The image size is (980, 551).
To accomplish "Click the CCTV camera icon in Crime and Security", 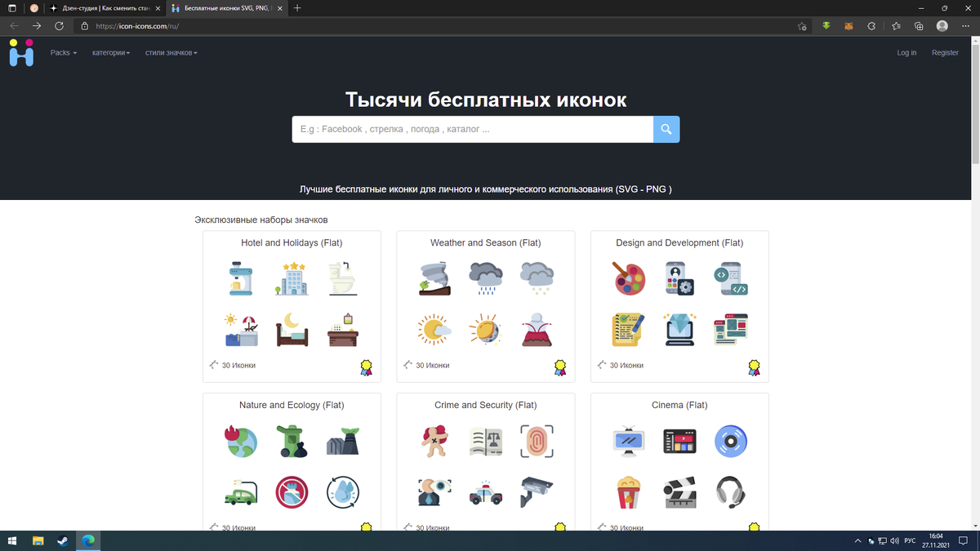I will [537, 491].
